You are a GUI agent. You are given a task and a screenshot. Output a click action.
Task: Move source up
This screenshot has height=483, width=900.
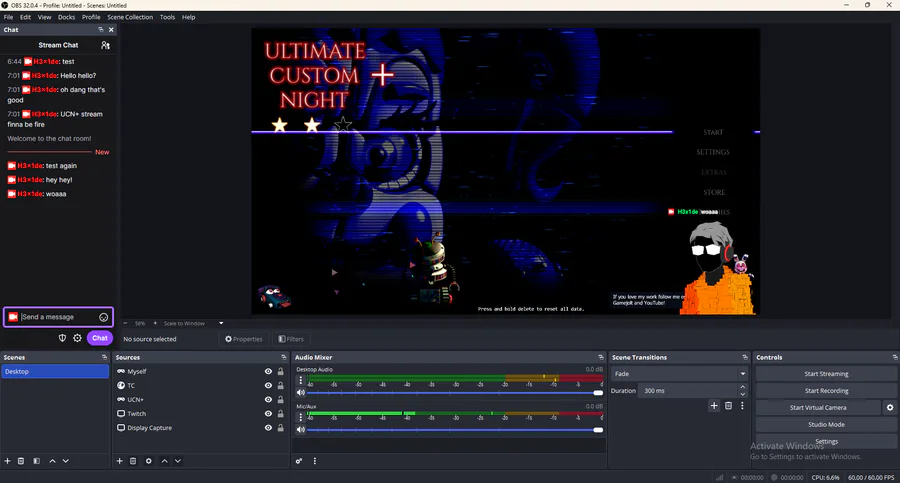click(165, 461)
